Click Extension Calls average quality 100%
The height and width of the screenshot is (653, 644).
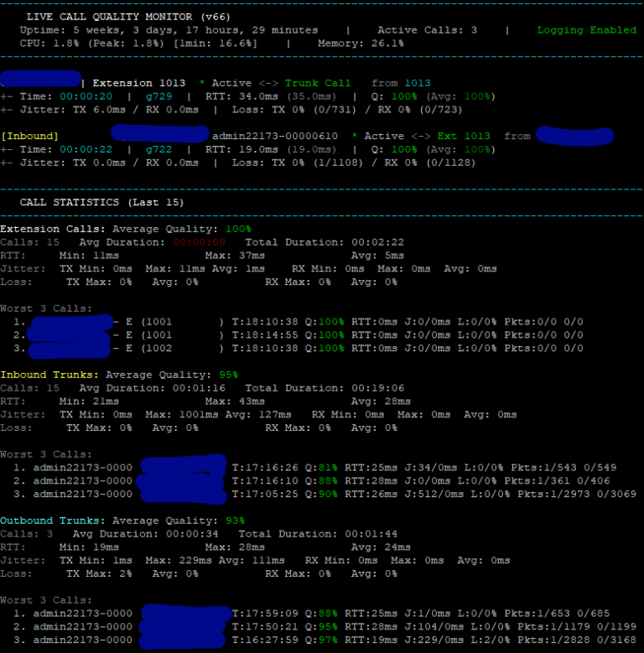coord(238,229)
